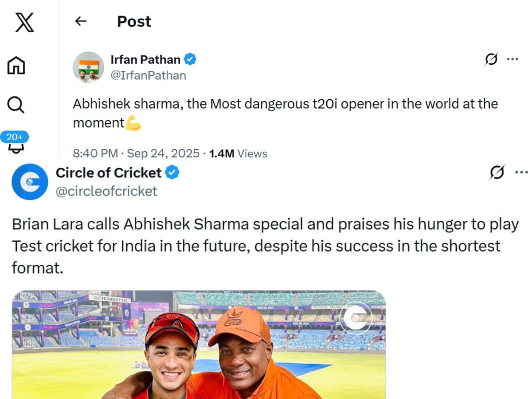Open the @circleofcricket handle link
This screenshot has height=399, width=532.
106,191
